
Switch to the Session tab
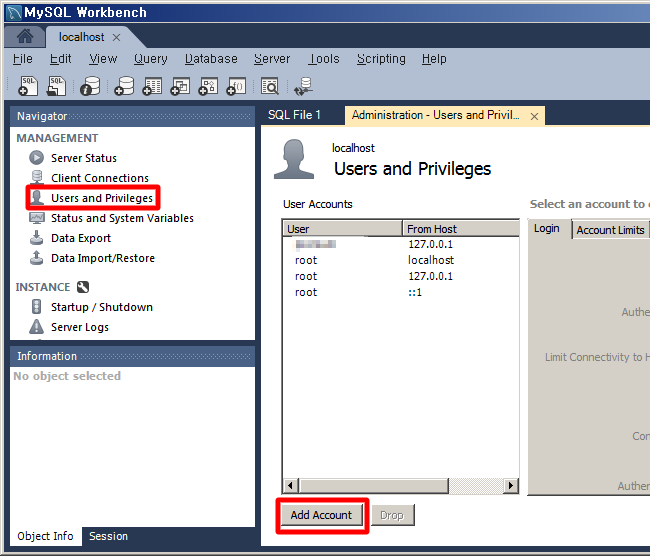(108, 536)
